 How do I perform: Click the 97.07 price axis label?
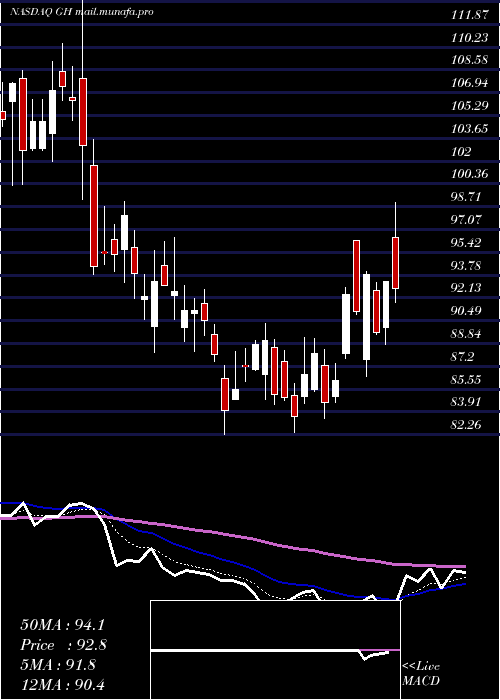[x=467, y=220]
